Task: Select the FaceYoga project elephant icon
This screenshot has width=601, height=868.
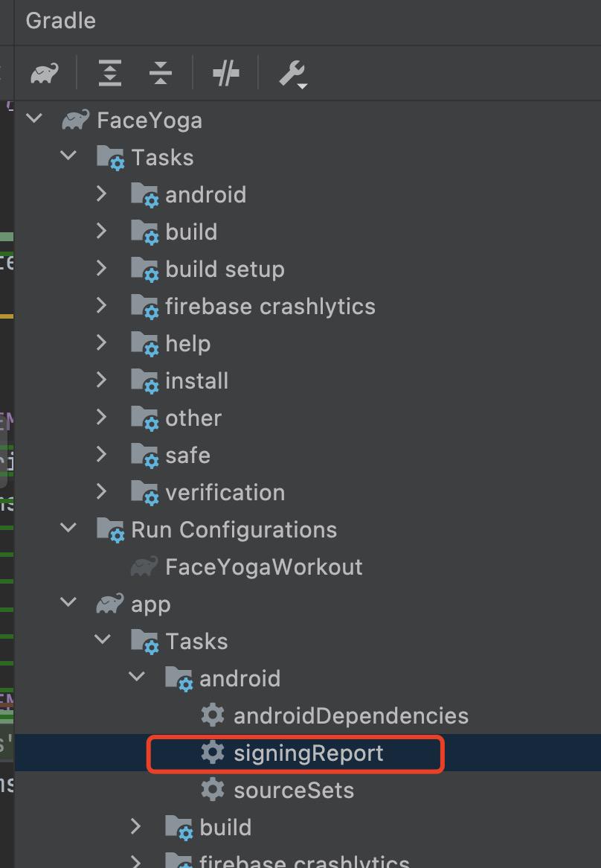Action: click(75, 120)
